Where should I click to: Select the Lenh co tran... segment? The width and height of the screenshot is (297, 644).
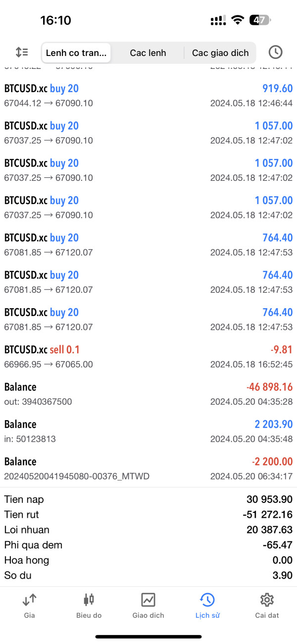(x=76, y=53)
